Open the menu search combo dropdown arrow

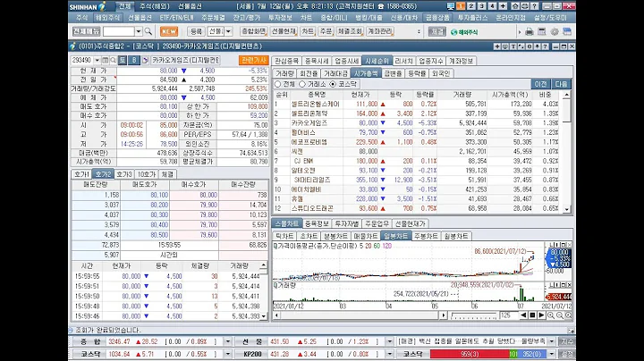click(x=139, y=31)
